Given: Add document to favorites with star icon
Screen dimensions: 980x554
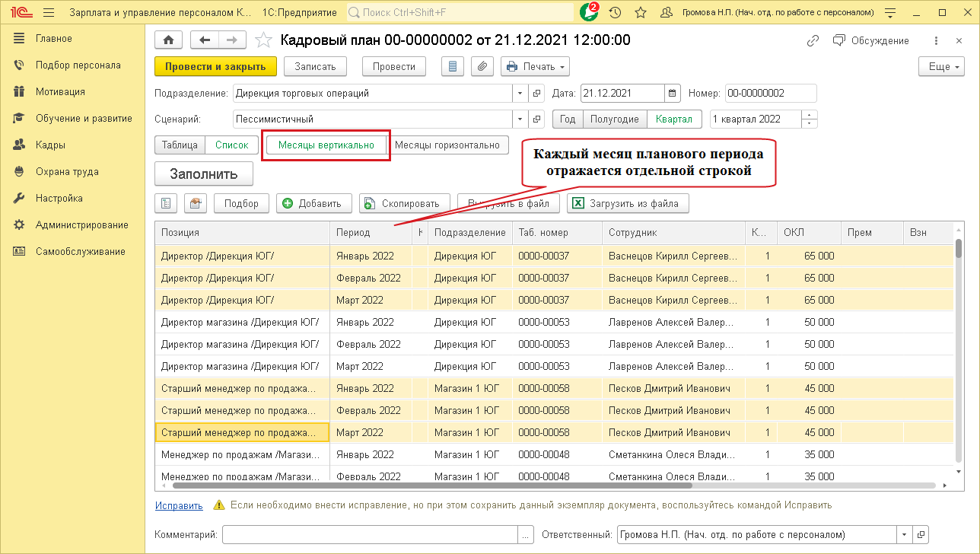Looking at the screenshot, I should click(x=262, y=40).
